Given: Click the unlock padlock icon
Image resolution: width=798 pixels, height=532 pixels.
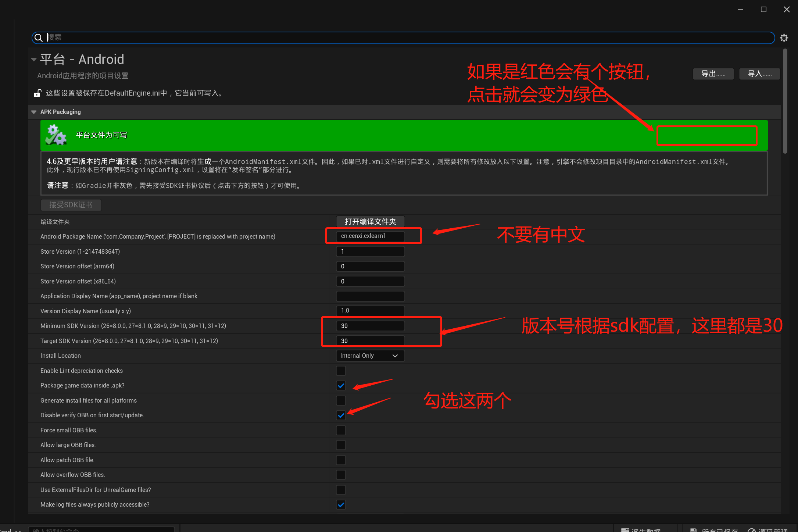Looking at the screenshot, I should tap(37, 93).
